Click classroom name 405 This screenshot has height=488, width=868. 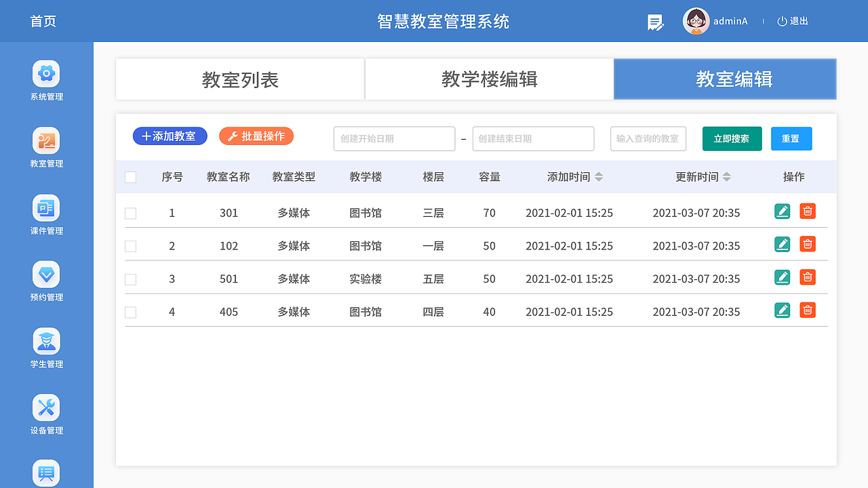(x=229, y=312)
